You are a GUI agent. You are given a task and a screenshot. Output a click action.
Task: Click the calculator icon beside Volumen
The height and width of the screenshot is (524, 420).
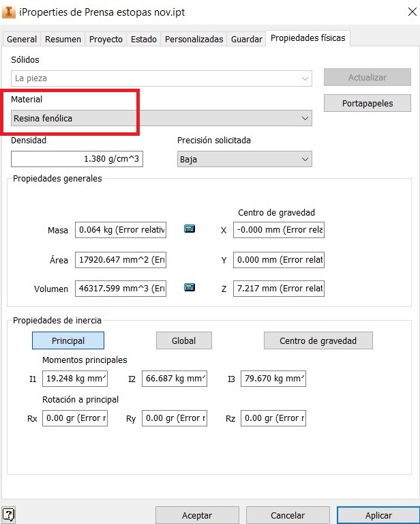190,288
